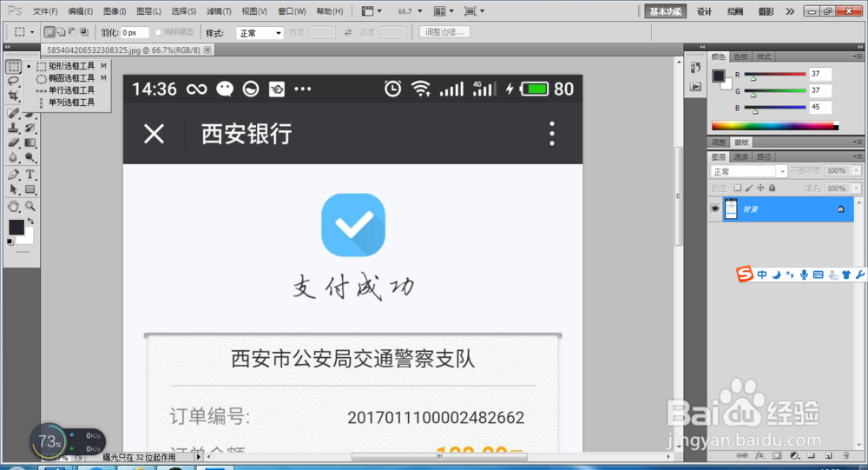
Task: Open the 不透明度 opacity slider arrow
Action: [857, 170]
